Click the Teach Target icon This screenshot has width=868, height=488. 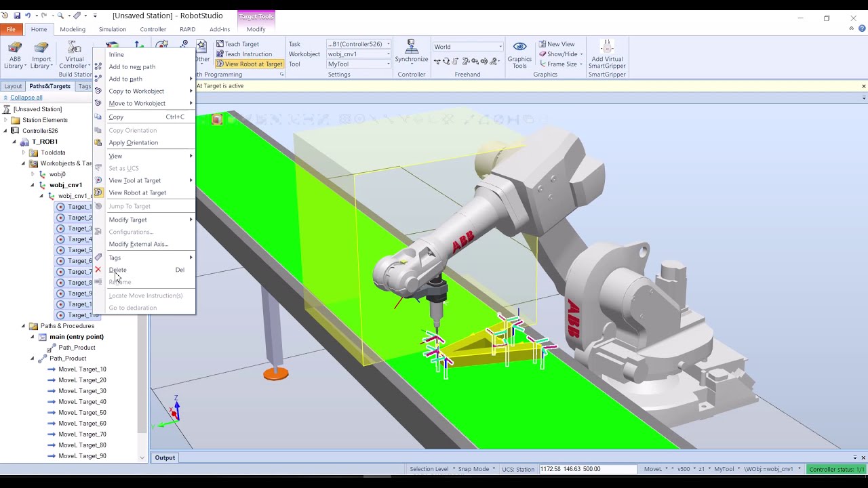[x=220, y=44]
